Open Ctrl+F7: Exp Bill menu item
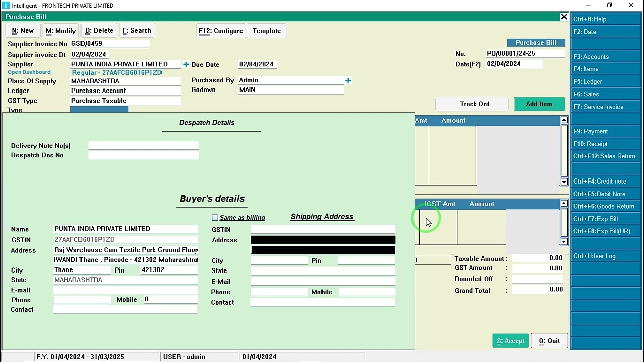644x362 pixels. click(x=606, y=219)
